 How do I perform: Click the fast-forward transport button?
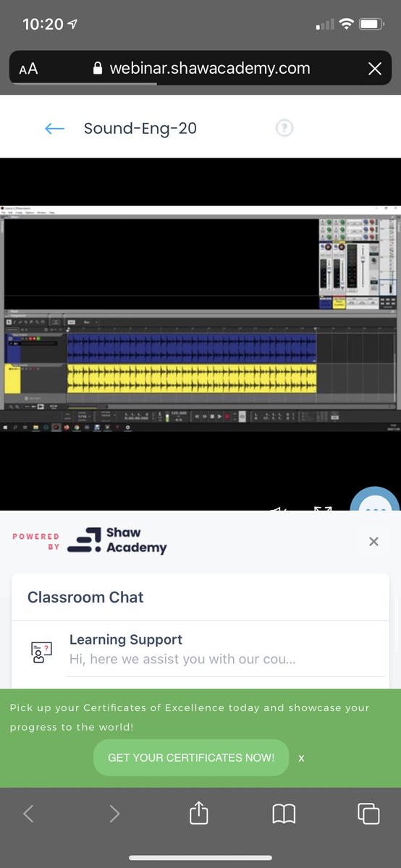[x=204, y=417]
